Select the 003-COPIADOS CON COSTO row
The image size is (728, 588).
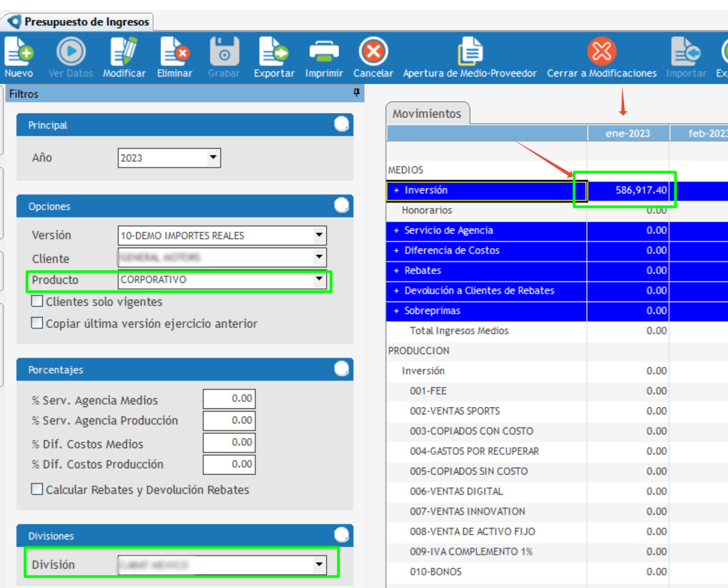[x=557, y=431]
